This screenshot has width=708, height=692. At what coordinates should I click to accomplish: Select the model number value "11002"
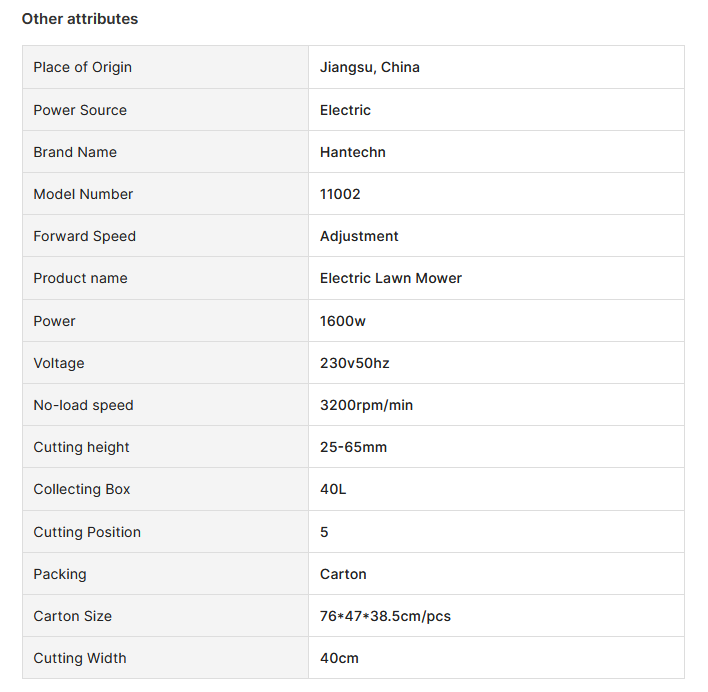pyautogui.click(x=340, y=194)
